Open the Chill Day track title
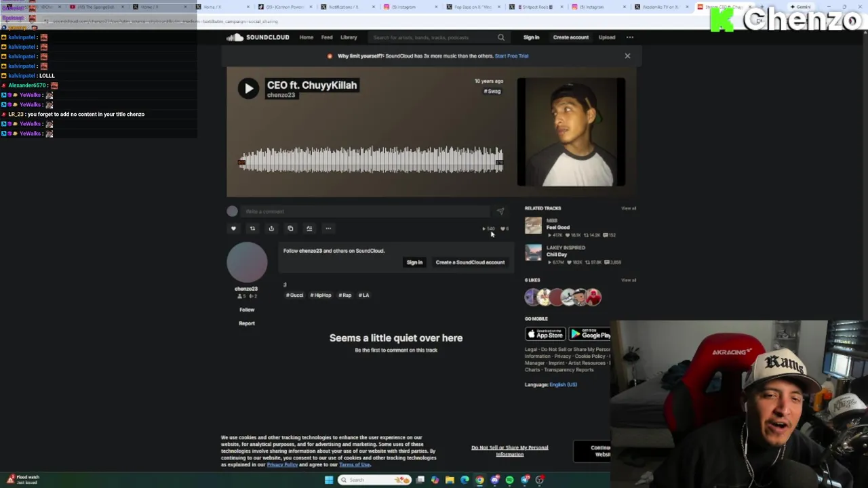 (x=557, y=255)
